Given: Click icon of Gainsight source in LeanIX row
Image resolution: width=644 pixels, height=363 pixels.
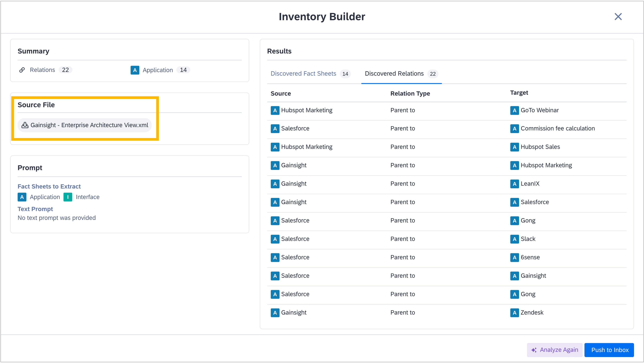Looking at the screenshot, I should tap(275, 184).
